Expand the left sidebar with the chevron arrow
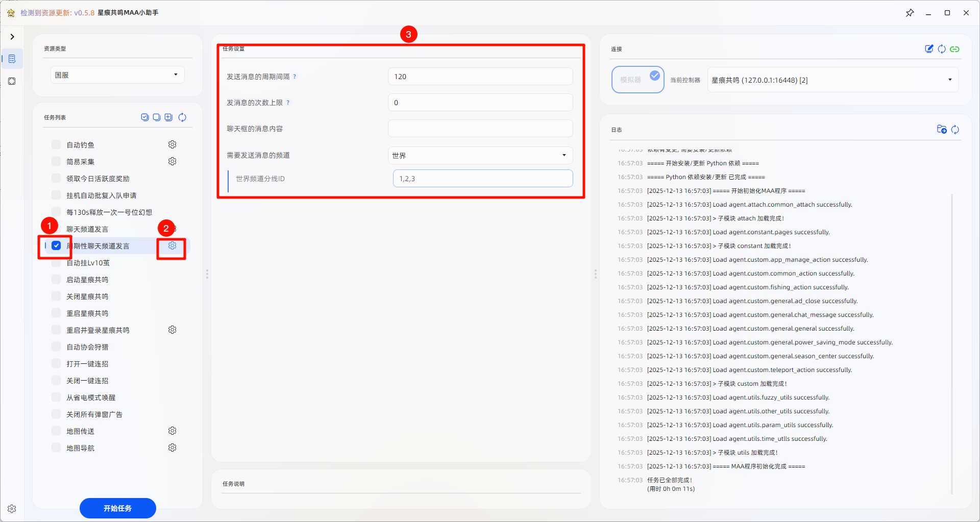 pyautogui.click(x=12, y=37)
